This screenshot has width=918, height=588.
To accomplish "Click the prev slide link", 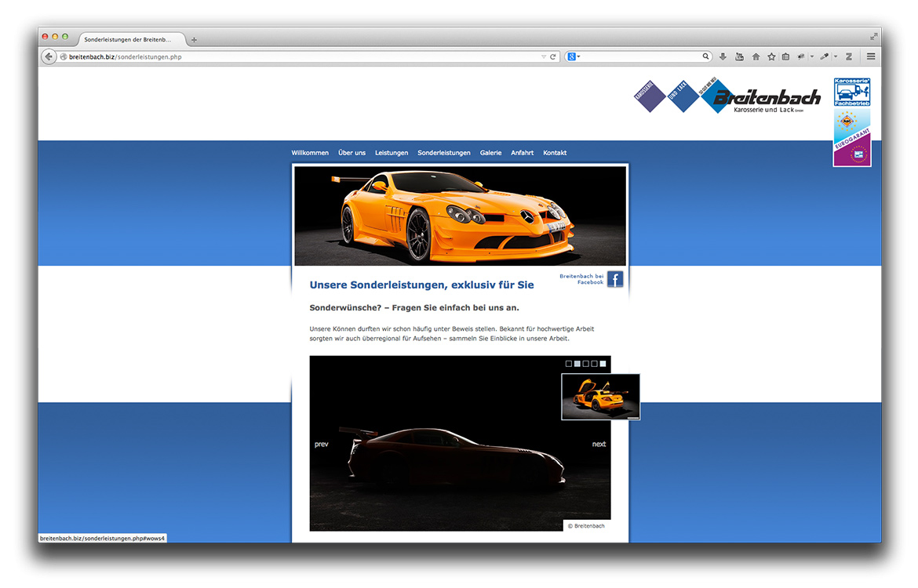I will coord(322,445).
